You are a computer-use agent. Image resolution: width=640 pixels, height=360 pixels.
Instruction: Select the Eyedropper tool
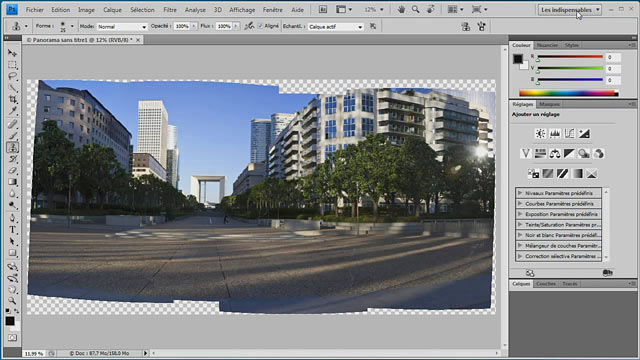[x=13, y=111]
